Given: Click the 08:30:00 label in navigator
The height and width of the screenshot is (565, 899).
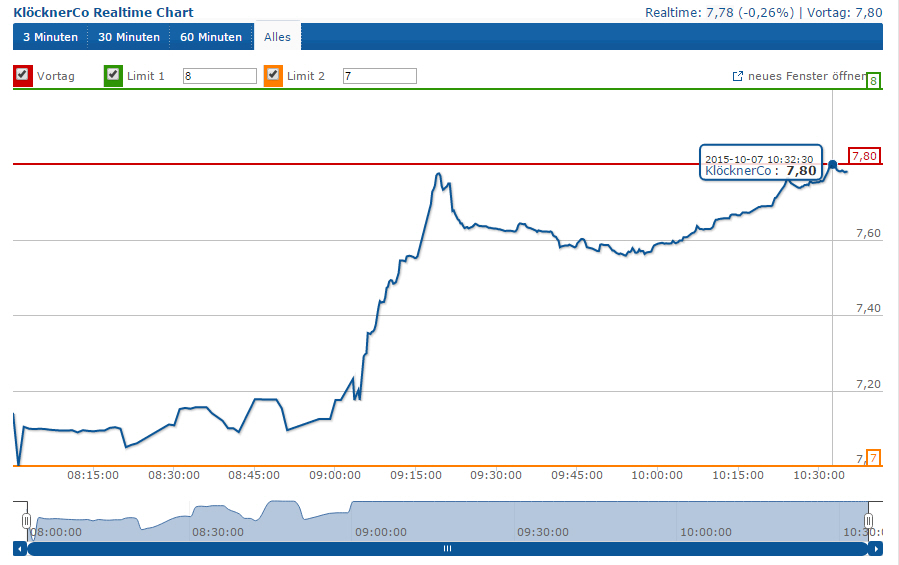Looking at the screenshot, I should [218, 532].
